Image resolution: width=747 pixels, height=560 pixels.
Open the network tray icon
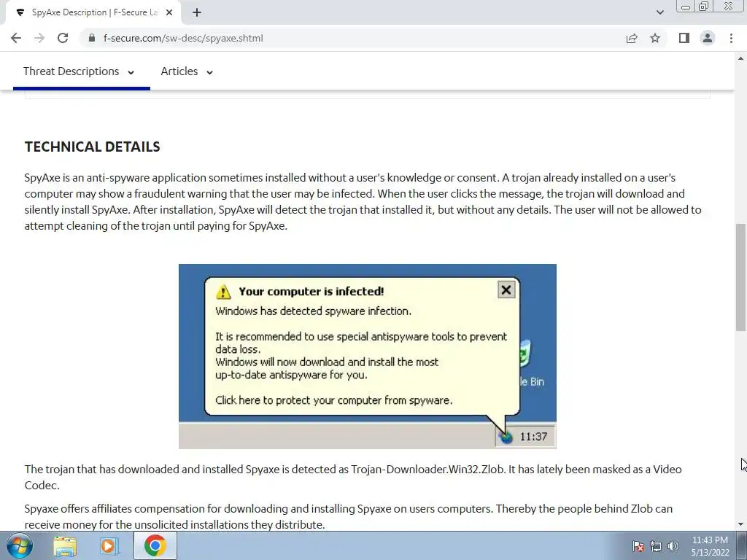656,546
